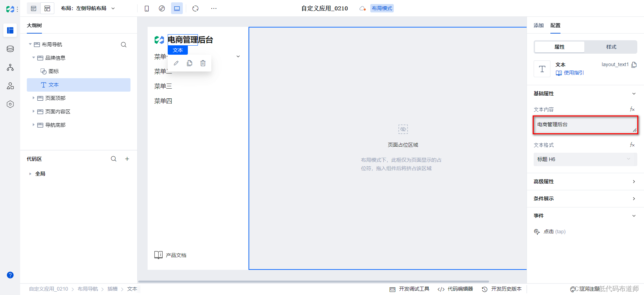
Task: Edit the selected text component
Action: pos(176,63)
